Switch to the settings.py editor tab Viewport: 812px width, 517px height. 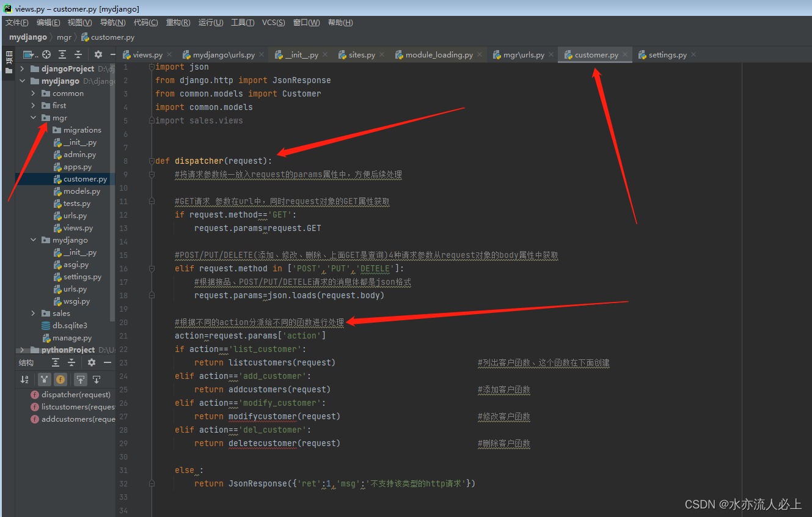[667, 55]
